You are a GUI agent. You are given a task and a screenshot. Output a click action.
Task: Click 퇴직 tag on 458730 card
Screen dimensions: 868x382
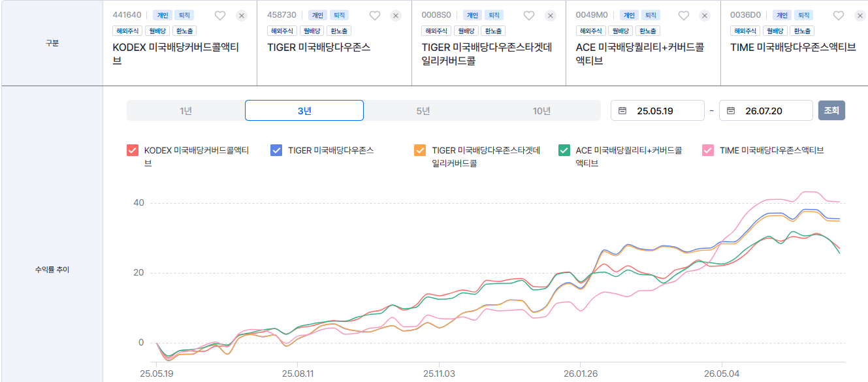click(x=339, y=15)
